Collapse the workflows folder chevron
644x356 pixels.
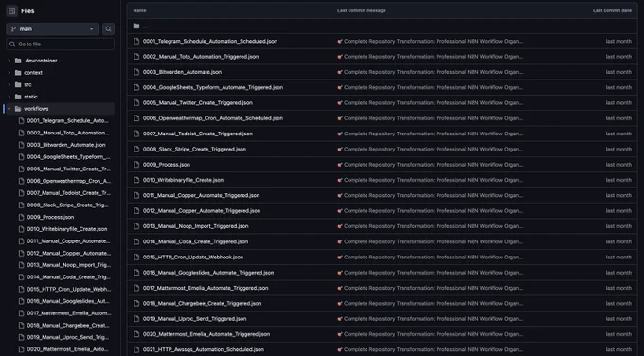[9, 109]
